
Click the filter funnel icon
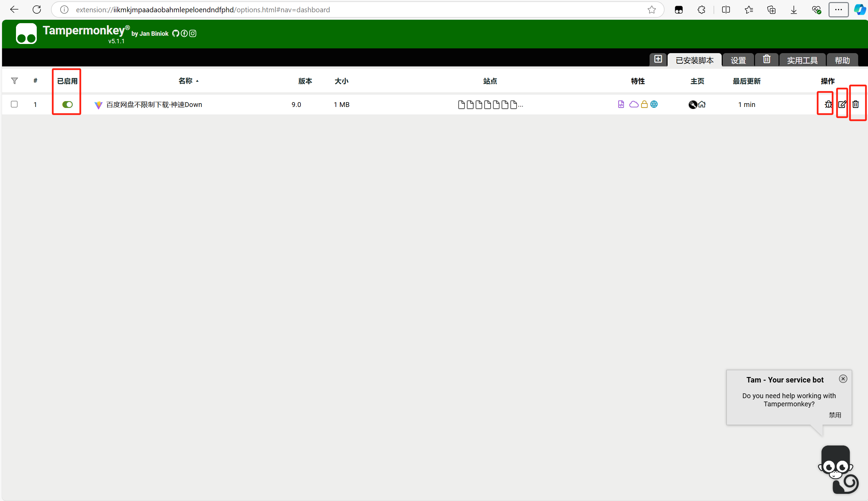coord(14,81)
